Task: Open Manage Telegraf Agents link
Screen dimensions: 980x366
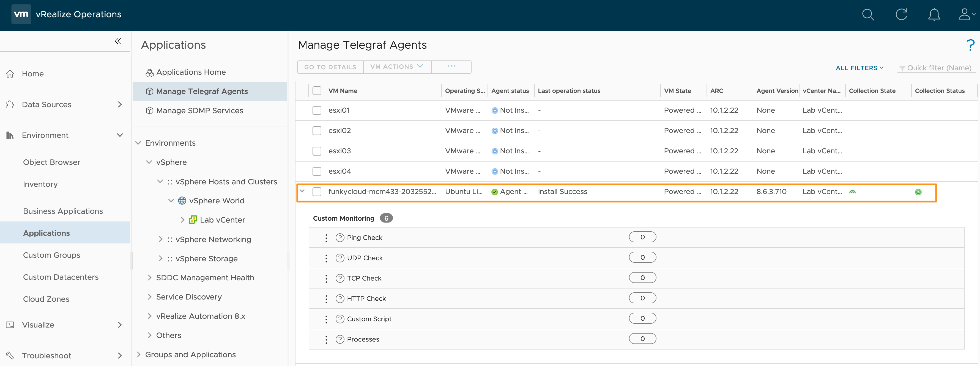Action: click(202, 92)
